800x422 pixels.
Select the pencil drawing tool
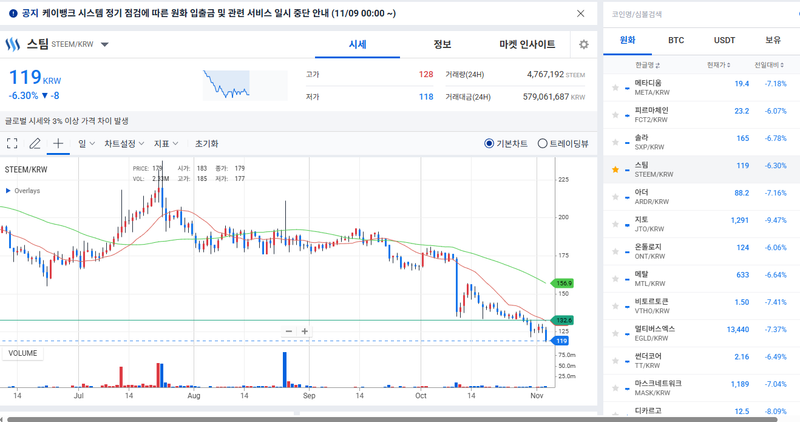(x=35, y=143)
